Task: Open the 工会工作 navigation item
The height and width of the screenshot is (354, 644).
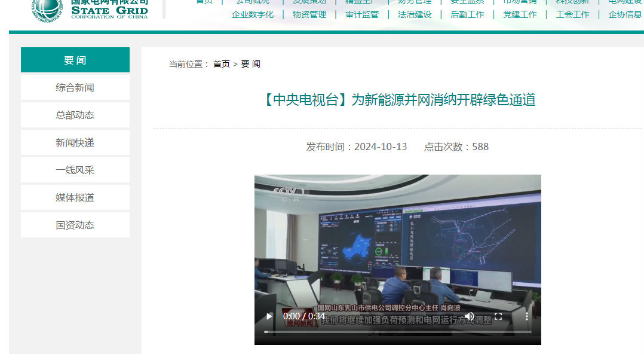Action: point(572,15)
